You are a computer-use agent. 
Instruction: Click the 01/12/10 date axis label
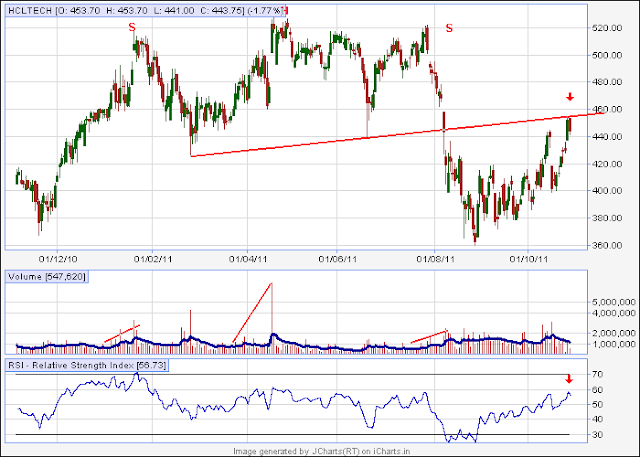point(58,259)
